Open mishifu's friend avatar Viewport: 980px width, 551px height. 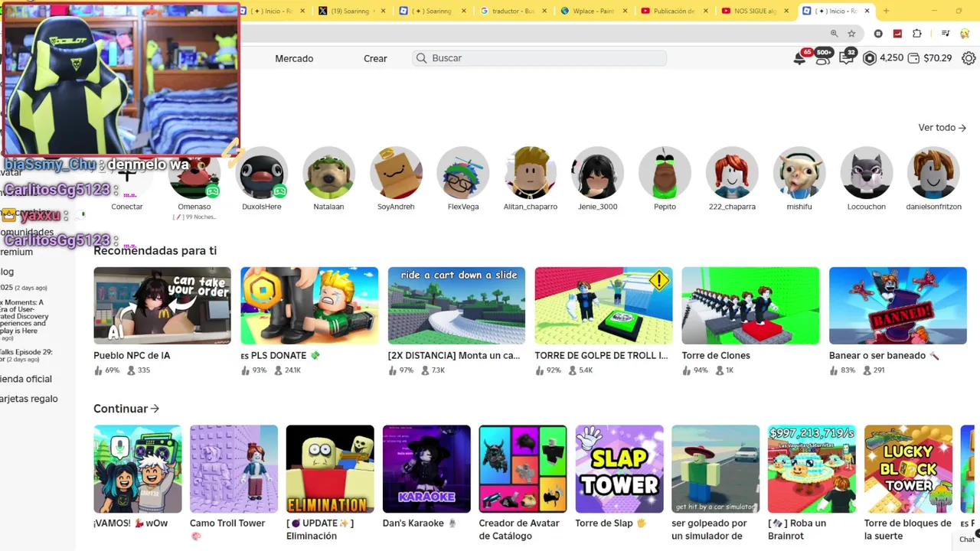coord(799,174)
